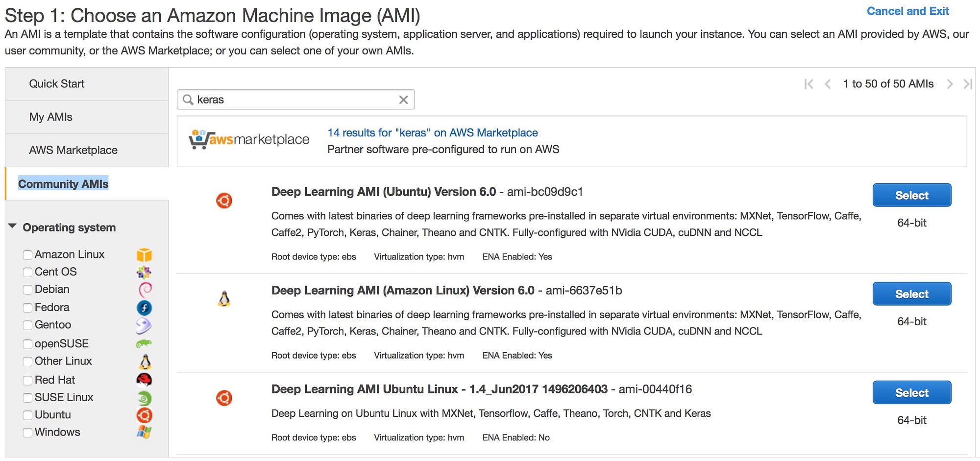
Task: Open the AWS Marketplace tab
Action: pyautogui.click(x=73, y=150)
